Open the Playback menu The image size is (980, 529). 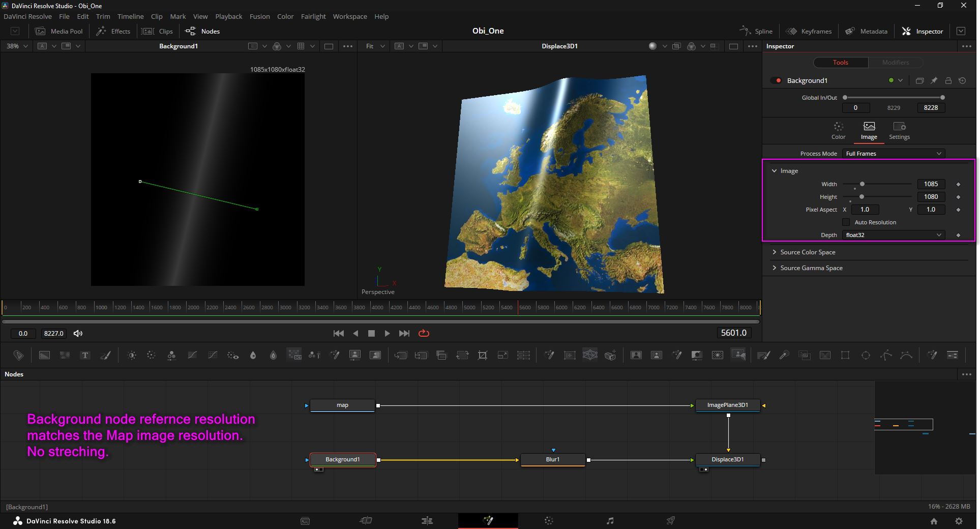click(x=228, y=16)
